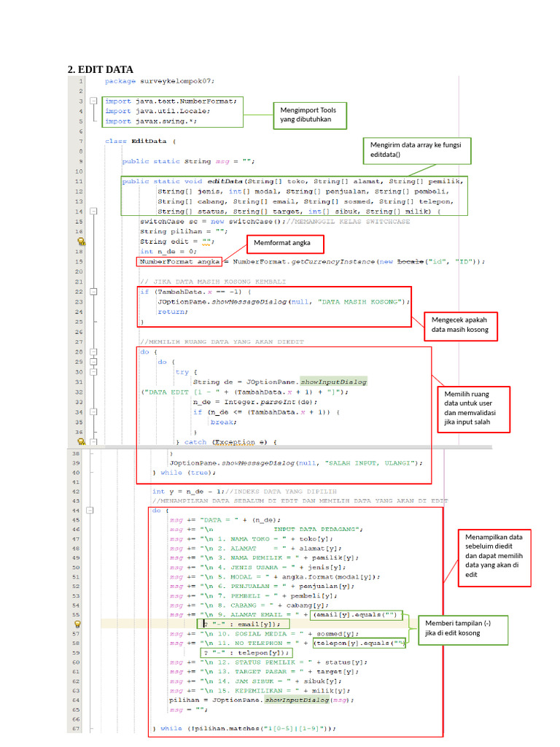Viewport: 560px width, 747px height.
Task: Collapse the 'if (n_de <=' fold at line 34
Action: [x=94, y=411]
